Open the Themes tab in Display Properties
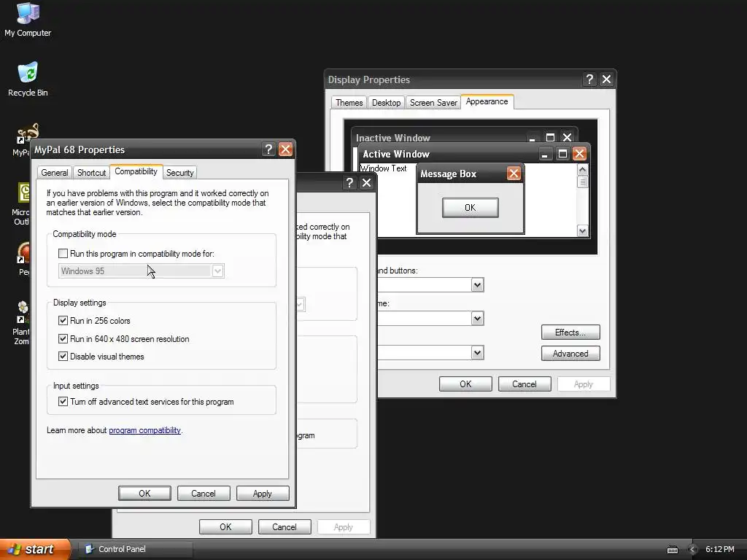Image resolution: width=747 pixels, height=560 pixels. (349, 102)
